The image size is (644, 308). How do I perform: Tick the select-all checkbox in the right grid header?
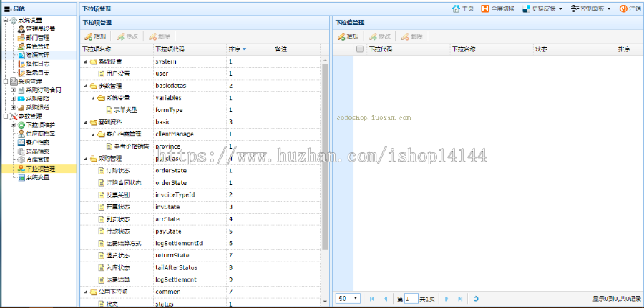coord(360,49)
